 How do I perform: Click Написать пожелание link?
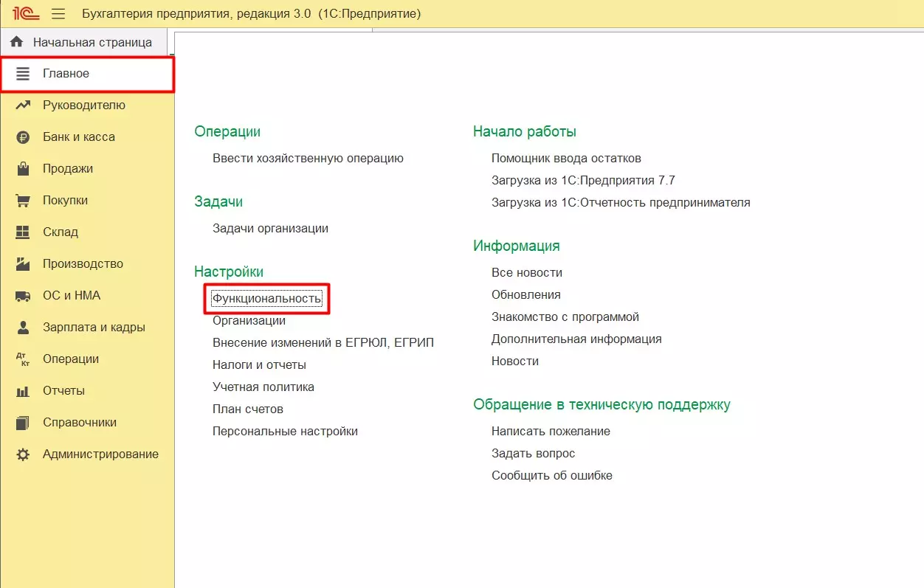pos(551,432)
